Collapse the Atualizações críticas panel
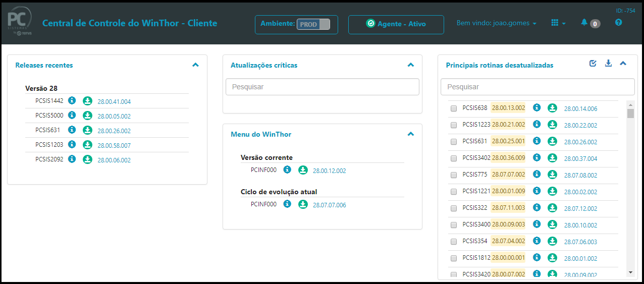The image size is (644, 284). [411, 65]
